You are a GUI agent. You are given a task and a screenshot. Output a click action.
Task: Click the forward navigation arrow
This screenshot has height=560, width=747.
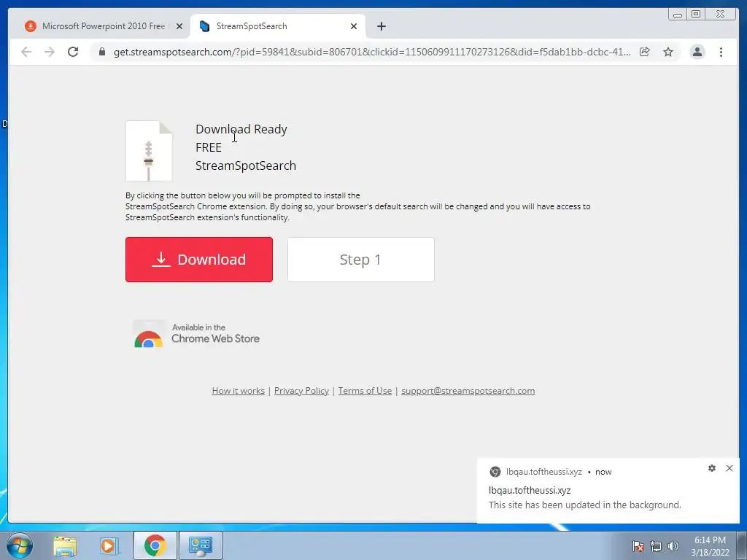click(50, 52)
